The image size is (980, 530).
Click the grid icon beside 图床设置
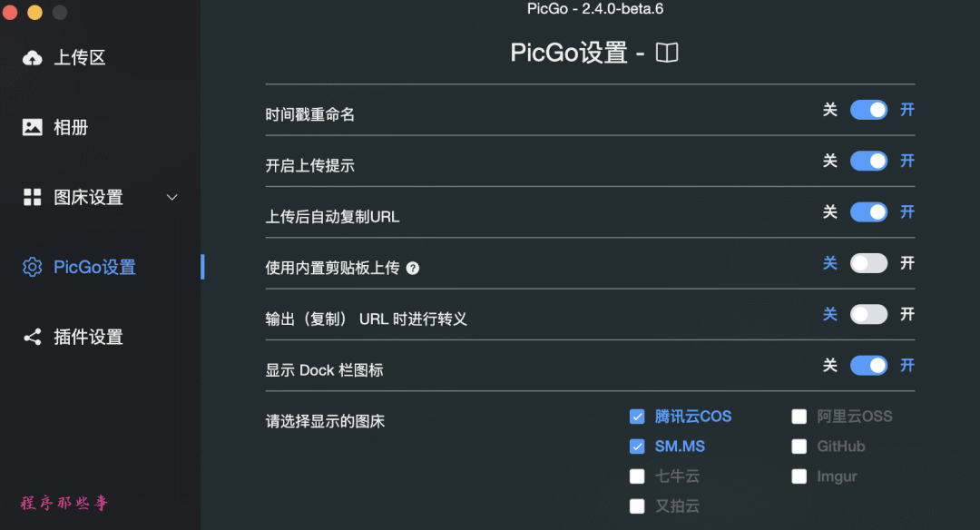[x=33, y=198]
